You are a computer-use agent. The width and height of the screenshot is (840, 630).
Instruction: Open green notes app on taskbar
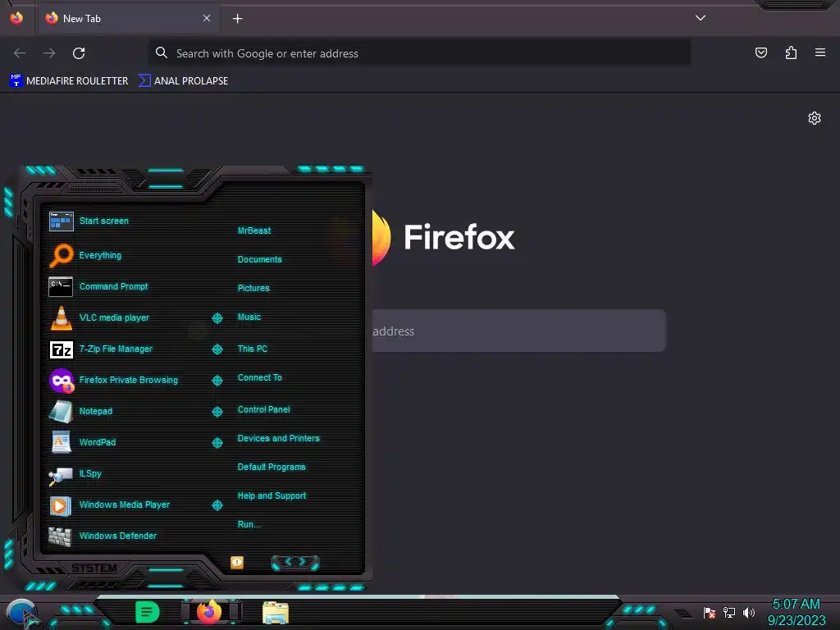click(147, 612)
